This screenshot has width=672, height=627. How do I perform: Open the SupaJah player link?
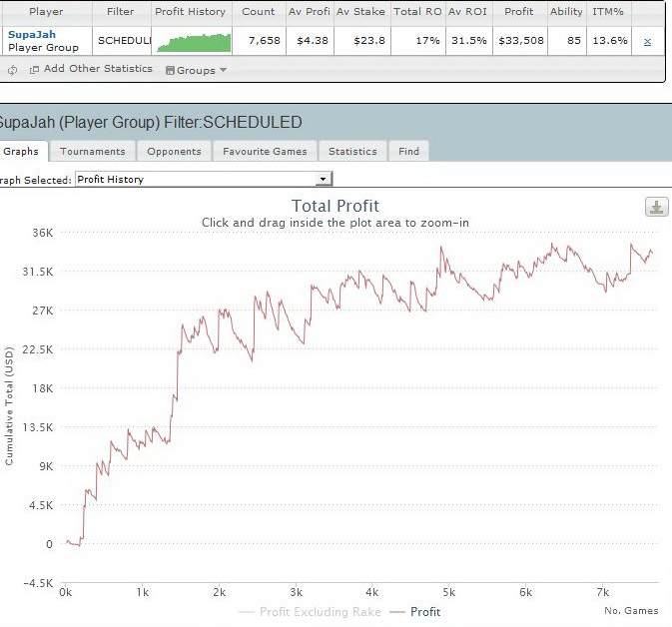(x=32, y=34)
